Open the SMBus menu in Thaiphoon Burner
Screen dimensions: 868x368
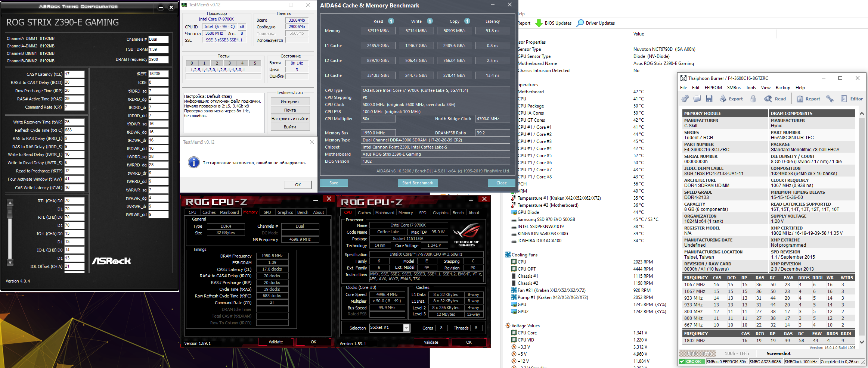tap(734, 88)
